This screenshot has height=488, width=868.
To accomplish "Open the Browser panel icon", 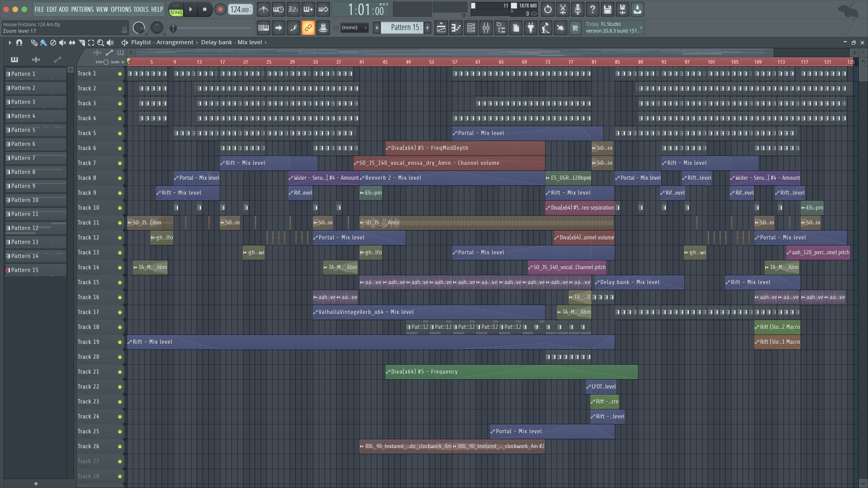I will [x=501, y=28].
